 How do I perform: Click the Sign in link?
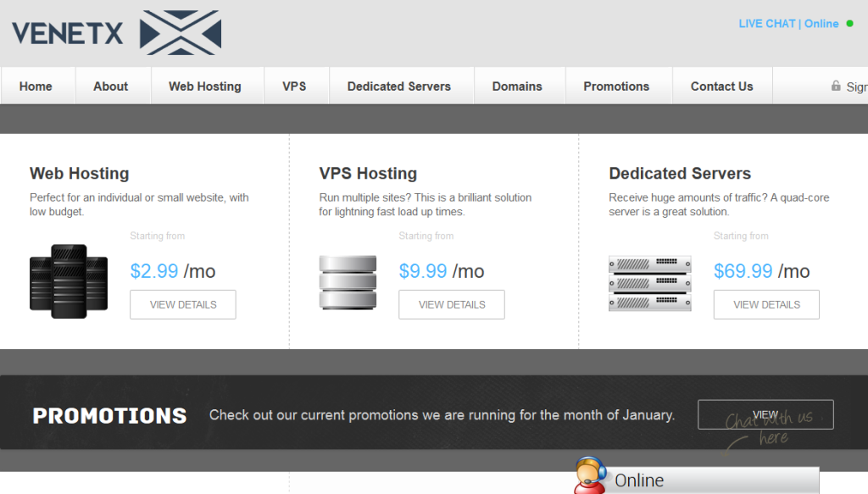[x=857, y=86]
